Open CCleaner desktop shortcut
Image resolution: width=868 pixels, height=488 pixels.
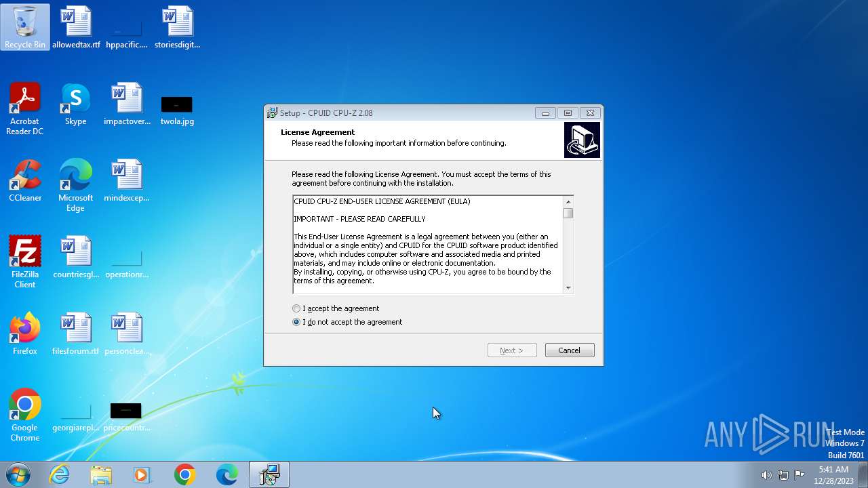pos(25,181)
